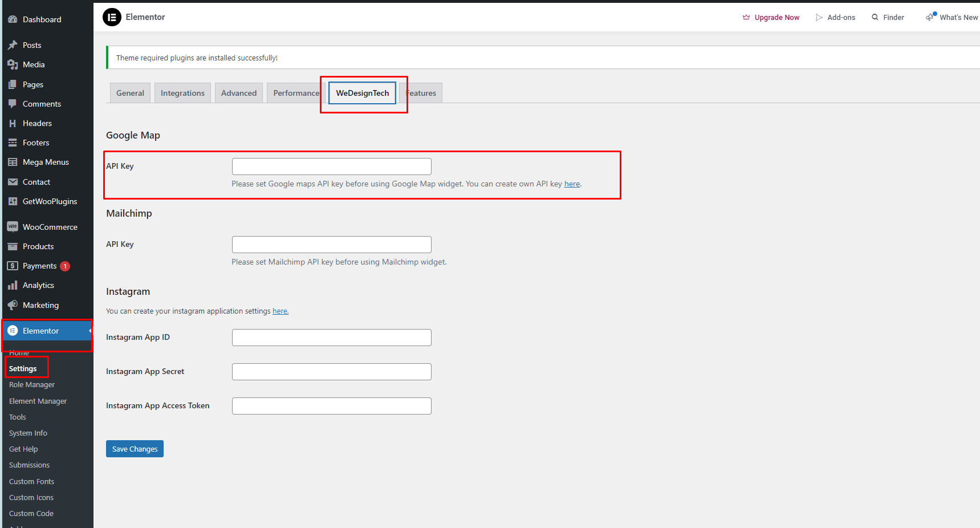Open the Marketing menu label

pos(40,305)
